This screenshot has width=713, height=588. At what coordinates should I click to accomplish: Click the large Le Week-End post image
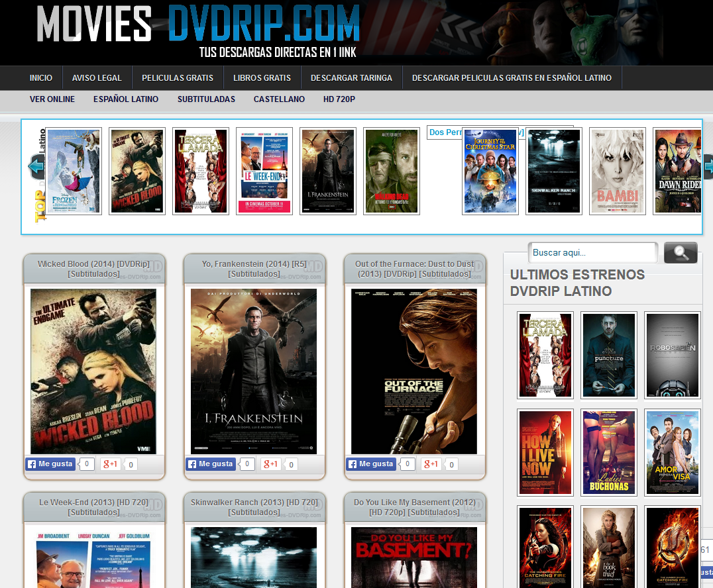click(x=93, y=558)
